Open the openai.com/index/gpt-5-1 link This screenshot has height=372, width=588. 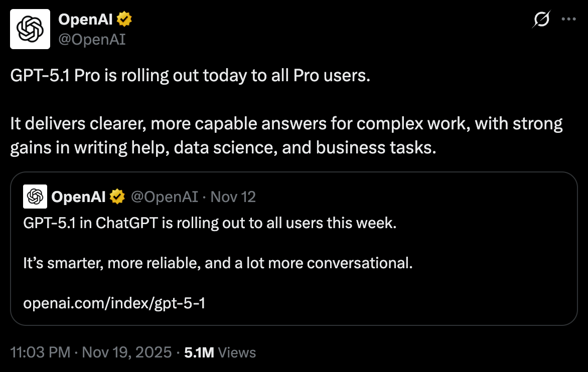pos(114,303)
